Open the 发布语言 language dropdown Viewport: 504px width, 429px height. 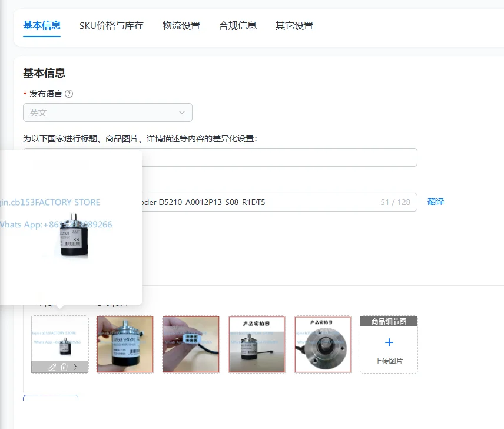(x=108, y=113)
